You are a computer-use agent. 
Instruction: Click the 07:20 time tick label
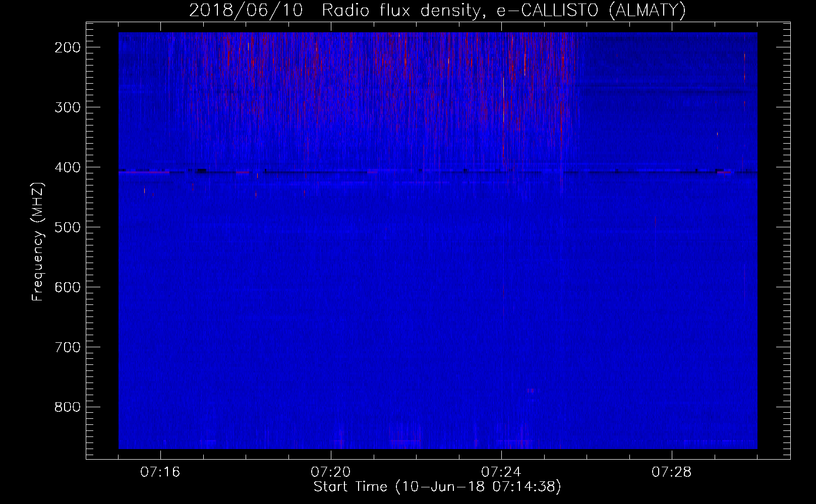(331, 472)
